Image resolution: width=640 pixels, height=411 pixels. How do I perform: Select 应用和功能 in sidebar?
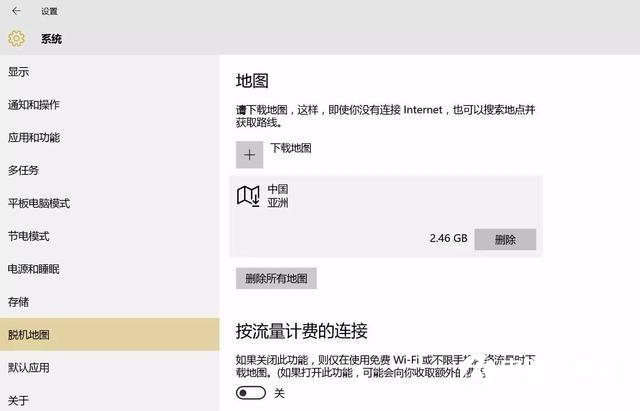(109, 138)
